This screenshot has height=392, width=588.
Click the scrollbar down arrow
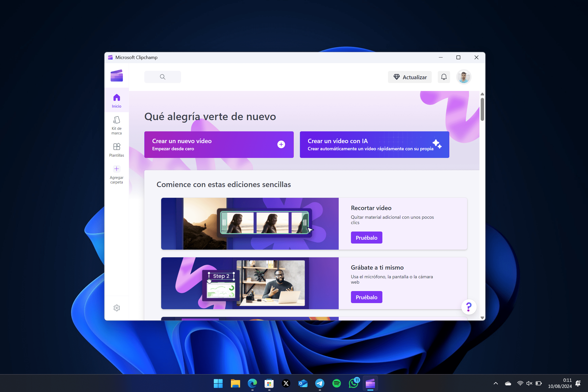[x=482, y=317]
